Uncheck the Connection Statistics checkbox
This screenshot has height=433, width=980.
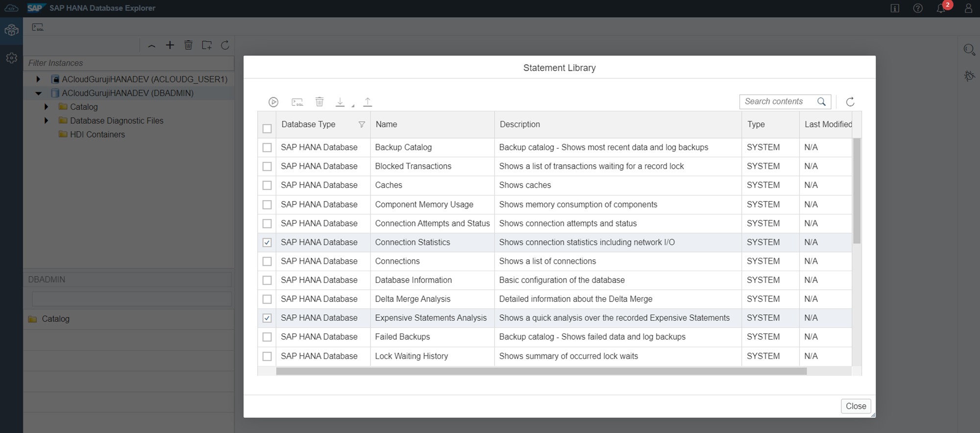pos(267,242)
